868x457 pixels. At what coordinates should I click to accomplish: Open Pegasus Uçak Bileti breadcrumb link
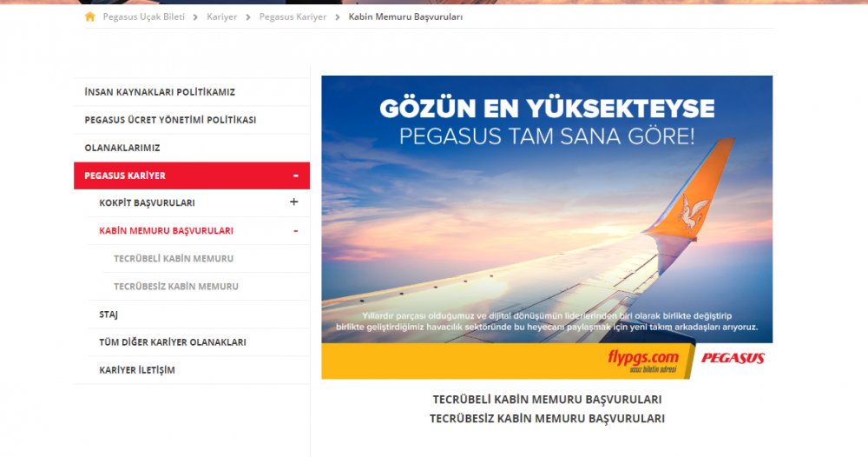[x=143, y=17]
